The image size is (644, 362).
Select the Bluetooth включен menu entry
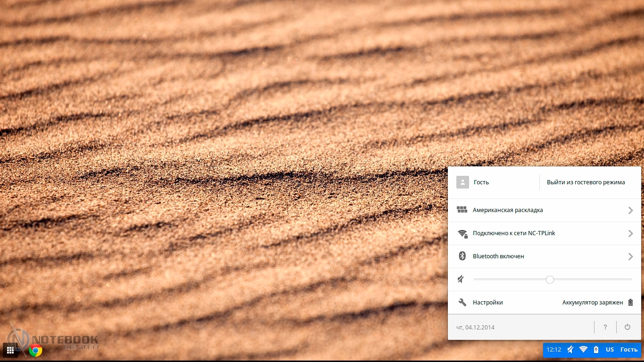pos(498,256)
